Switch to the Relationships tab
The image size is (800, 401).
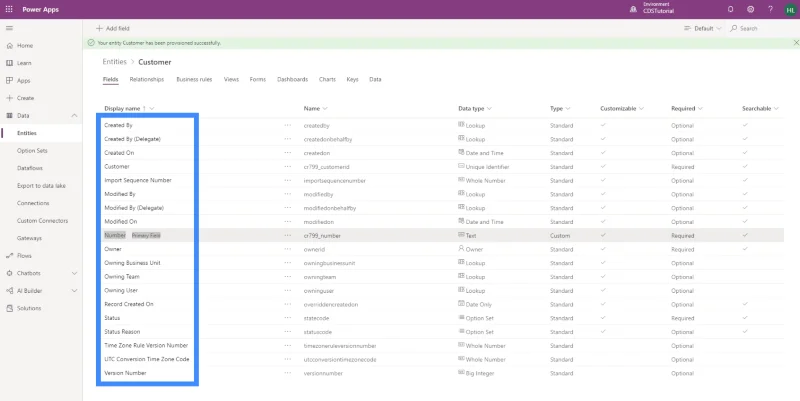click(x=147, y=80)
